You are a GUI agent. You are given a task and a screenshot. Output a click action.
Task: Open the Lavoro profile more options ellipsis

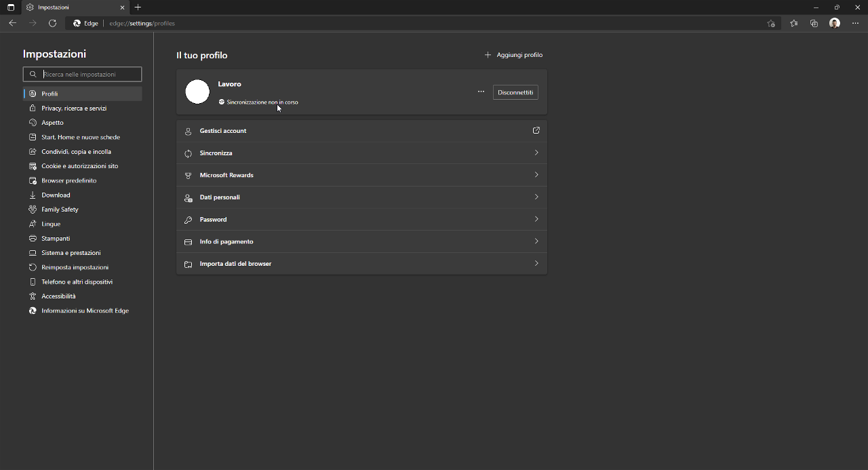coord(481,92)
